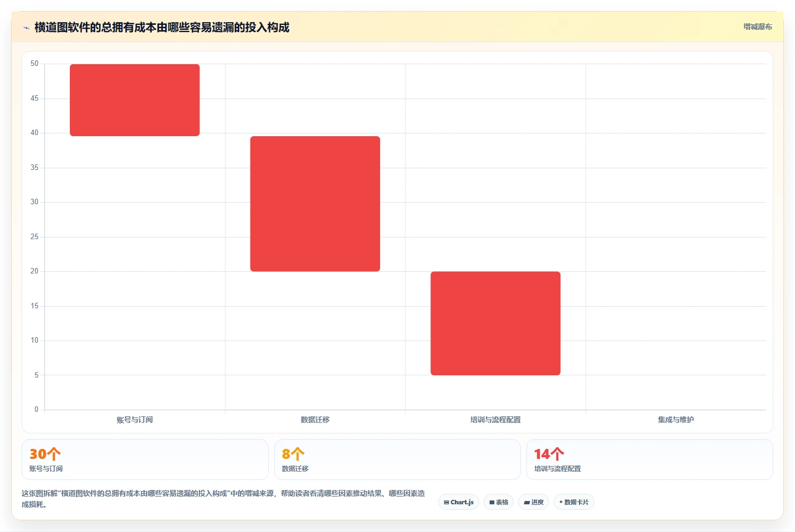The height and width of the screenshot is (532, 795).
Task: Click the description paragraph starting 这张图拆解
Action: [223, 499]
